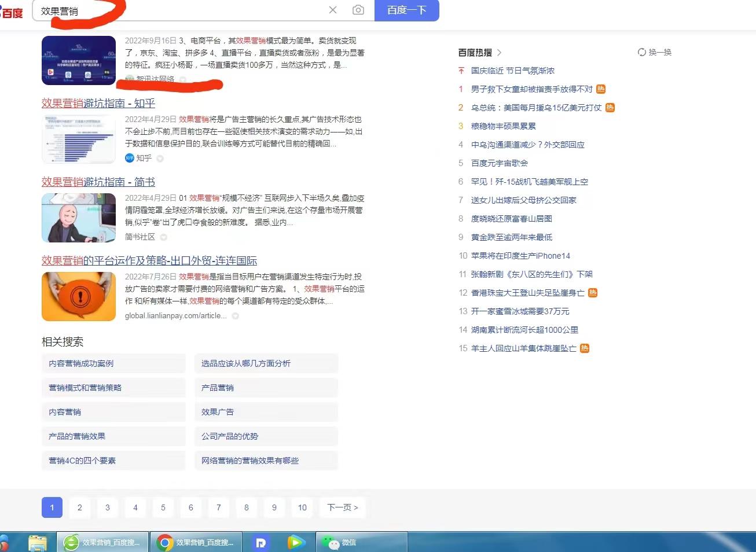Select related search 产品营销
Screen dimensions: 756x552
[x=266, y=388]
